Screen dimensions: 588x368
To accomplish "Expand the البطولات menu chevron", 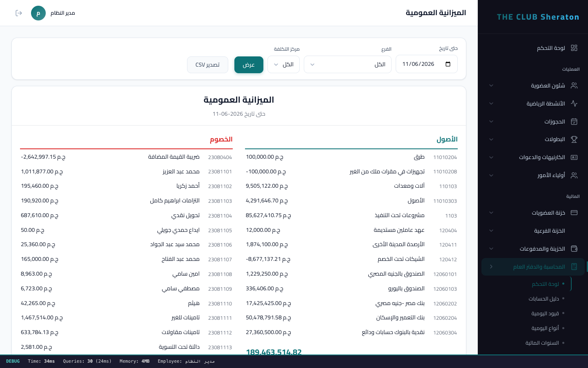I will pos(491,139).
